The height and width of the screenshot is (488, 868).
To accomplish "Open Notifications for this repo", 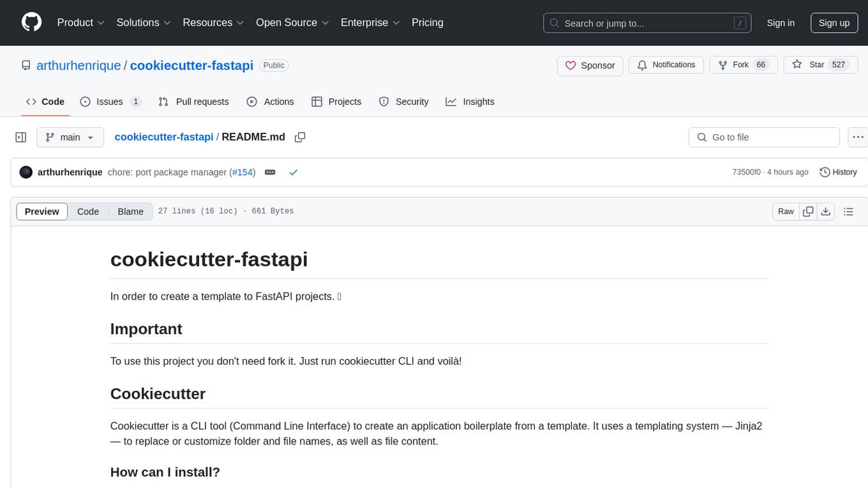I will (666, 65).
